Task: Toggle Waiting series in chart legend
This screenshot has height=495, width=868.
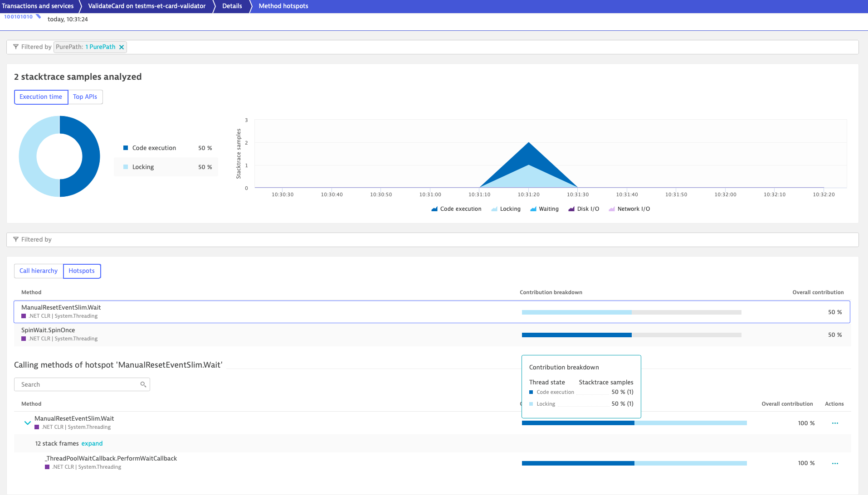Action: coord(544,209)
